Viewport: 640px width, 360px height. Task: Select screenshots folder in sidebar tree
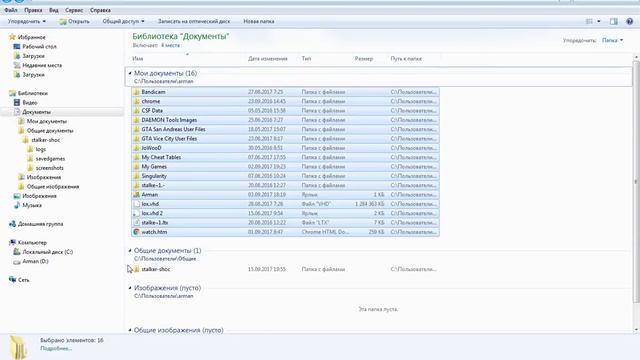tap(50, 168)
